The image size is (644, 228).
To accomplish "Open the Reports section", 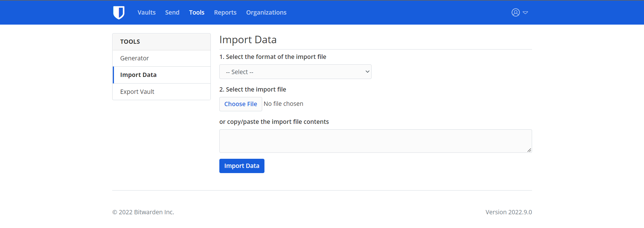I will 225,13.
